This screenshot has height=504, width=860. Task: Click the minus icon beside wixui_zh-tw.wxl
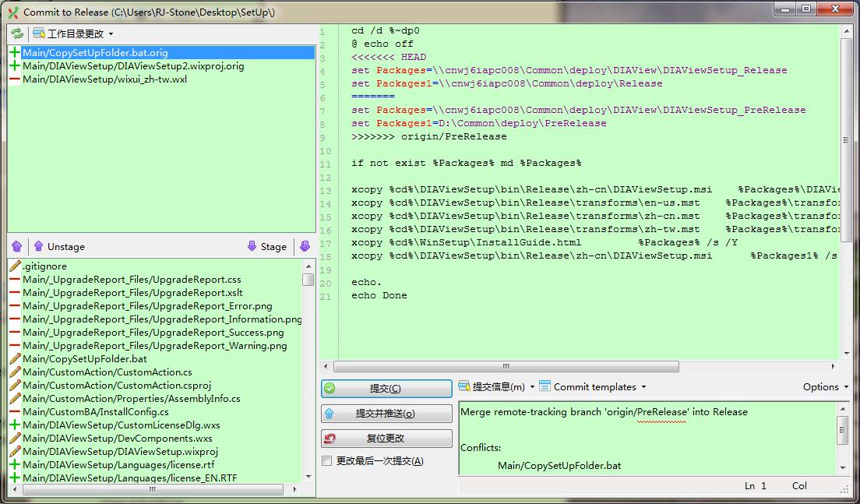point(15,79)
